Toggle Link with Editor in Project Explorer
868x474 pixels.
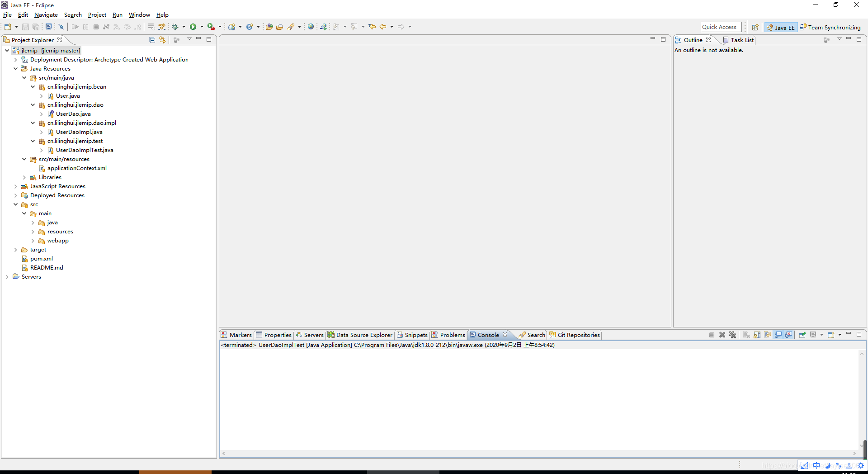(162, 40)
